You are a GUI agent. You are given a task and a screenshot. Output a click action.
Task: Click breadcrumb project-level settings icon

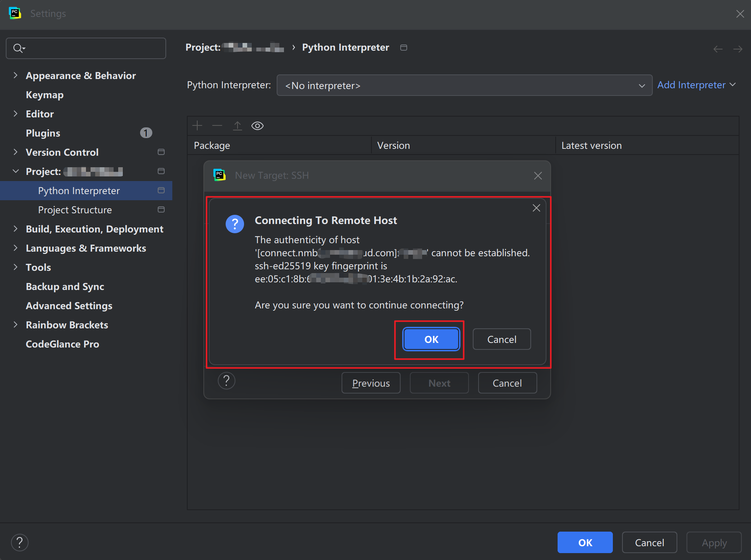[x=404, y=48]
